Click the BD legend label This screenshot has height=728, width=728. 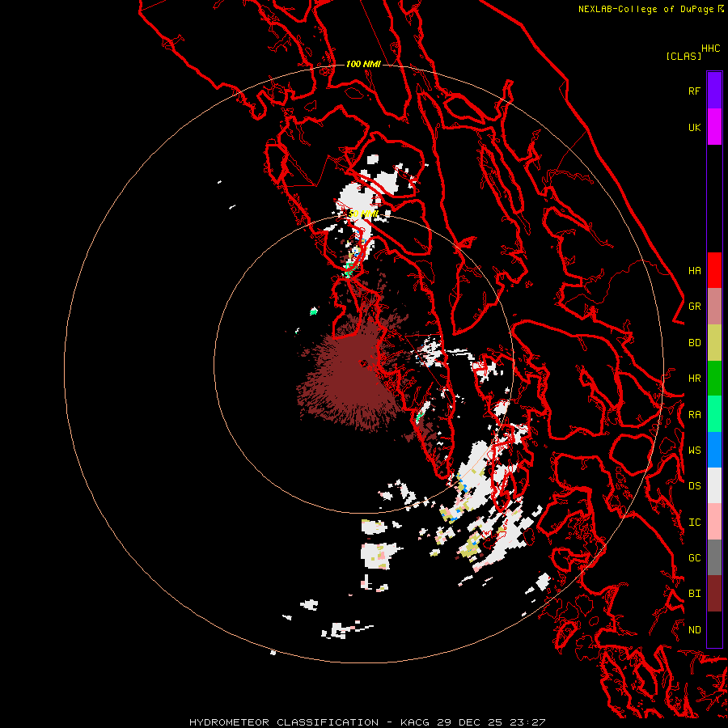694,343
